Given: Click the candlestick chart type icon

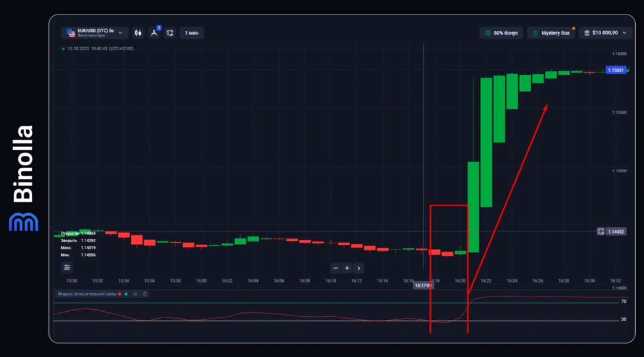Looking at the screenshot, I should (138, 33).
